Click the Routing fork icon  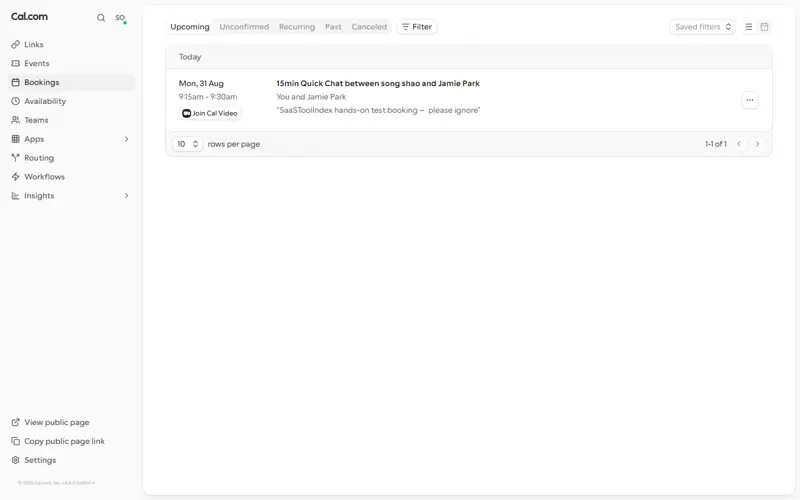16,158
